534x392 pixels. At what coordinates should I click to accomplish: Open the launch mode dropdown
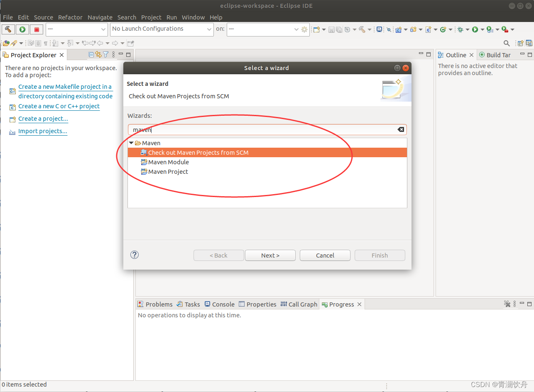(77, 29)
